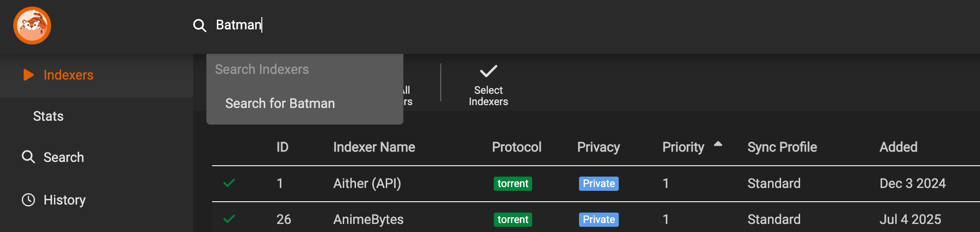Sort table by Added column header
Viewport: 980px width, 232px height.
898,147
